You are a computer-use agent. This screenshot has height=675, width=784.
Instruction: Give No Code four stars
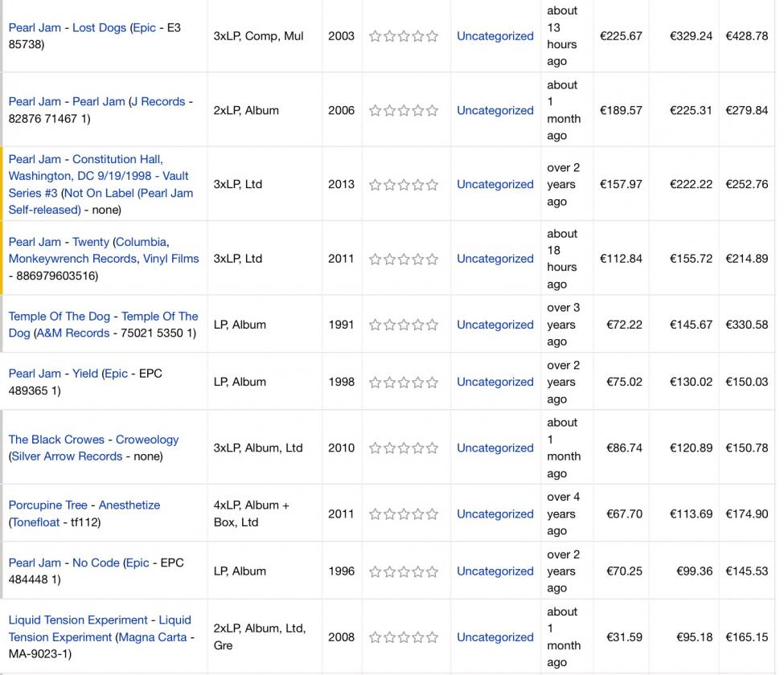[x=418, y=571]
